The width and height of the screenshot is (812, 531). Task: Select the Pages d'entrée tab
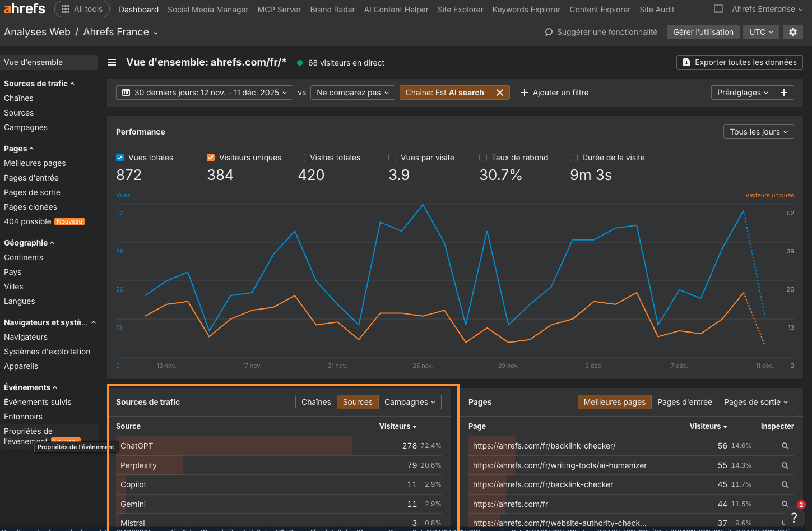[684, 402]
